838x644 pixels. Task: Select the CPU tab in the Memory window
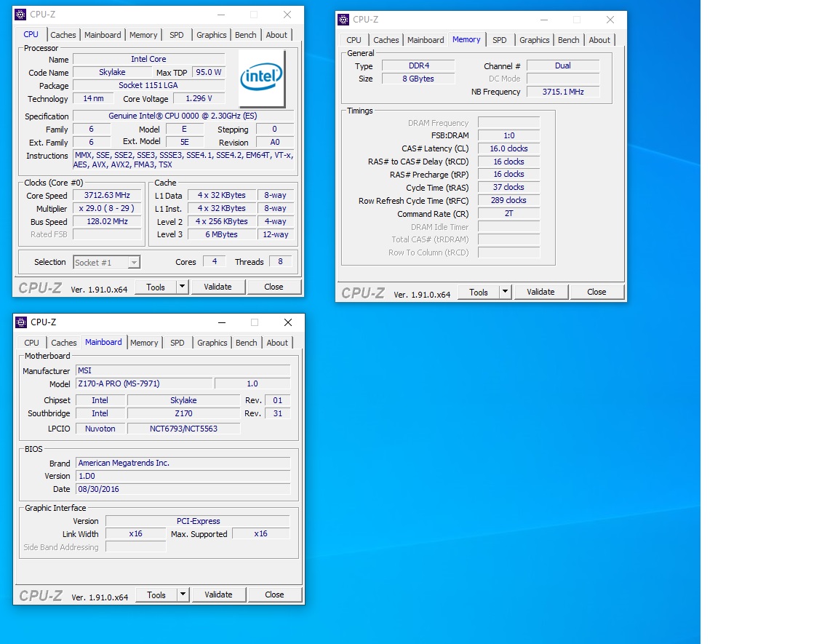click(x=354, y=40)
